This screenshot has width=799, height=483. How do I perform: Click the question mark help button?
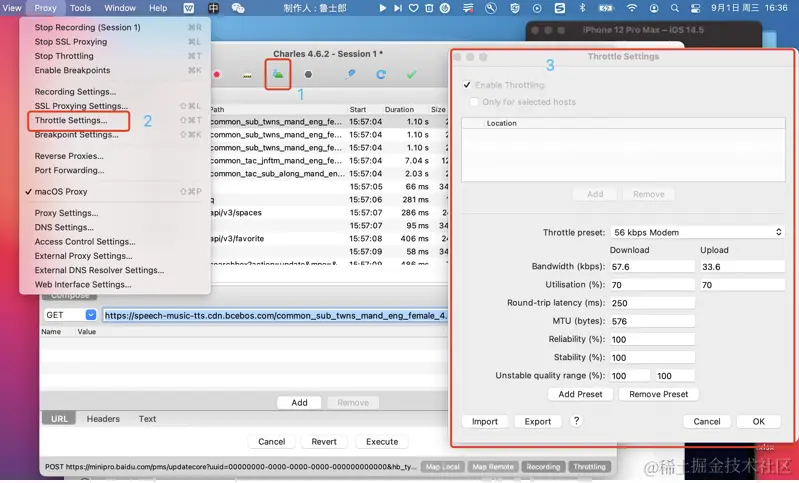point(576,421)
